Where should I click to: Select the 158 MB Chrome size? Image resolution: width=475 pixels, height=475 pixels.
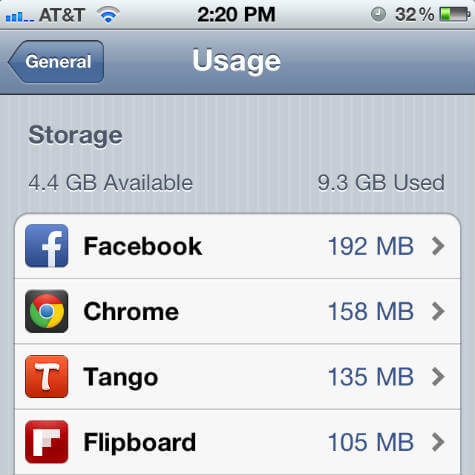371,311
